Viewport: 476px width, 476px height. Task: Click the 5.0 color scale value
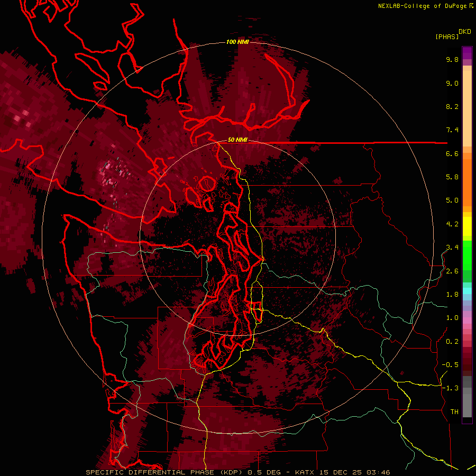452,200
